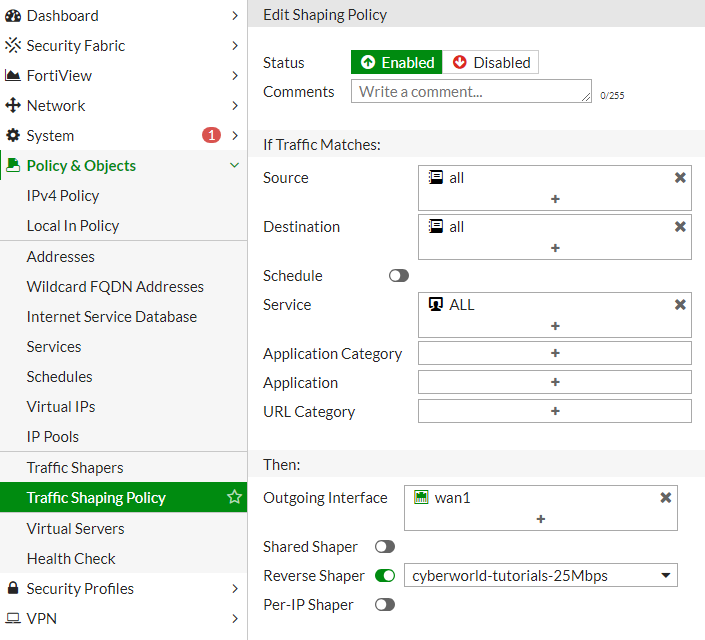Image resolution: width=705 pixels, height=640 pixels.
Task: Click the Dashboard gauge icon
Action: [x=13, y=16]
